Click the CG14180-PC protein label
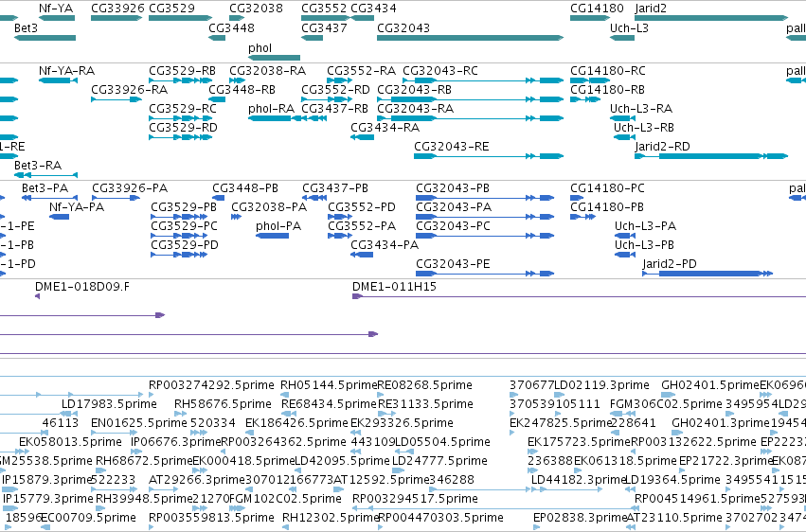The height and width of the screenshot is (532, 806). 607,188
